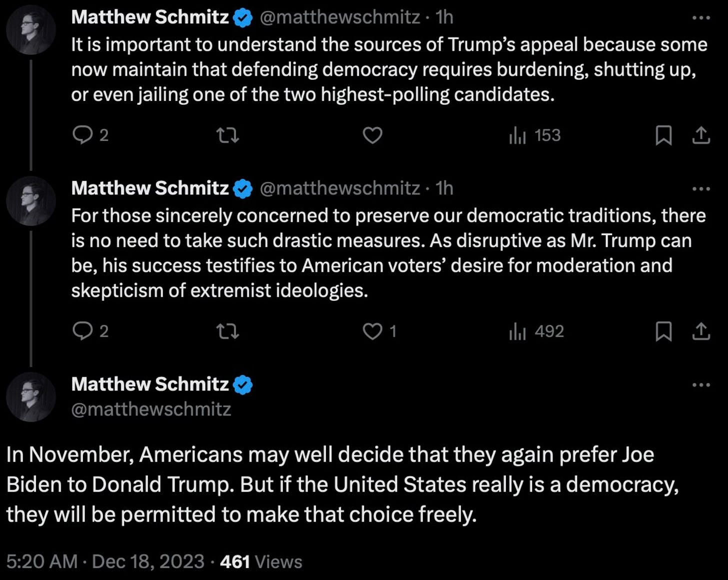The width and height of the screenshot is (728, 580).
Task: Repost the first tweet in the thread
Action: pos(227,135)
